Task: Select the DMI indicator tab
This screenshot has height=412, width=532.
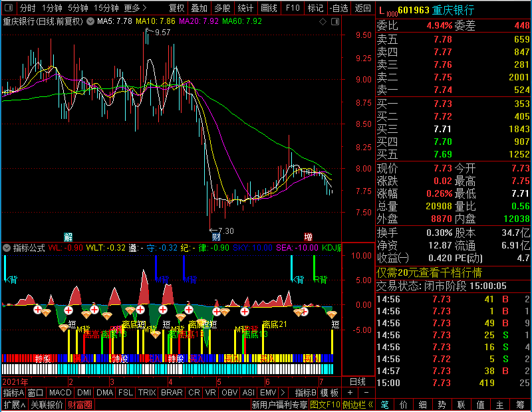Action: (84, 393)
